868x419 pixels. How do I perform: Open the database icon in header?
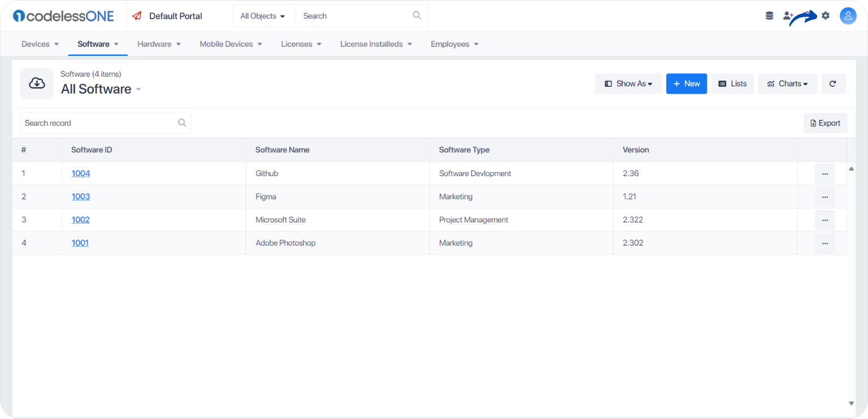tap(769, 16)
